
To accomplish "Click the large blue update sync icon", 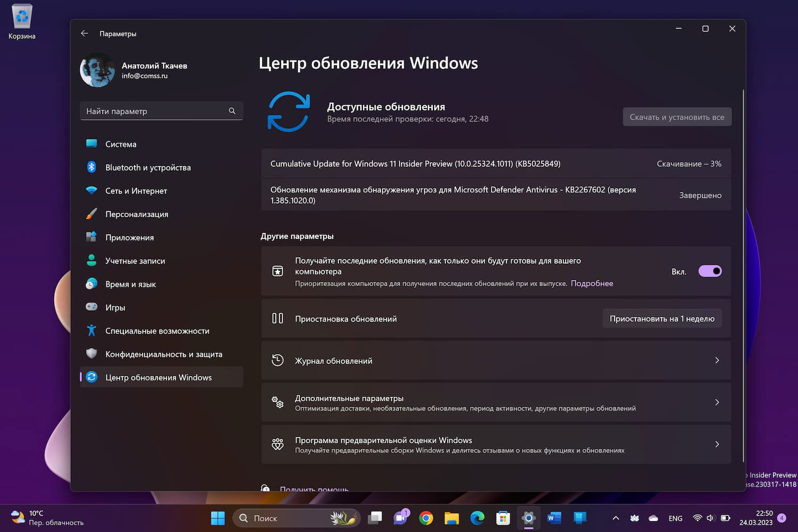I will (x=288, y=112).
